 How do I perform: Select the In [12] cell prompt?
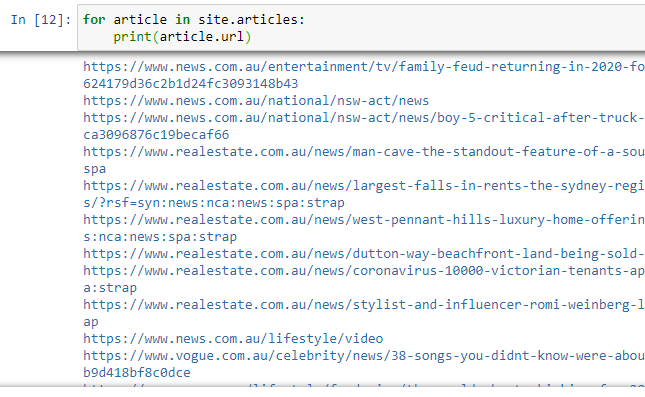41,20
